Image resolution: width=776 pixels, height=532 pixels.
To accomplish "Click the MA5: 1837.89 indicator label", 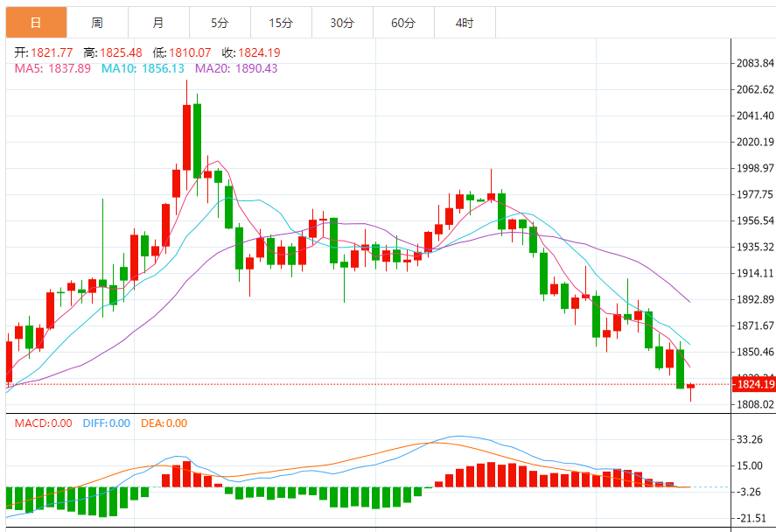I will (x=52, y=68).
